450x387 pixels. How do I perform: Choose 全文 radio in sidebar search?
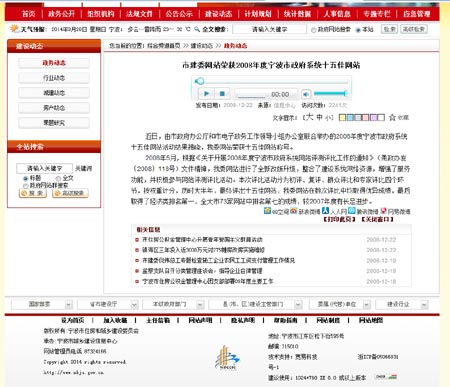tap(58, 178)
